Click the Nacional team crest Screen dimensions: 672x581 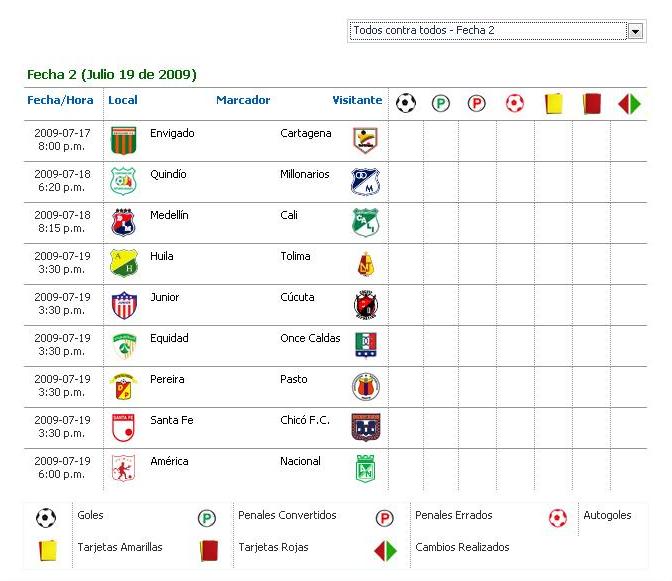[x=366, y=468]
